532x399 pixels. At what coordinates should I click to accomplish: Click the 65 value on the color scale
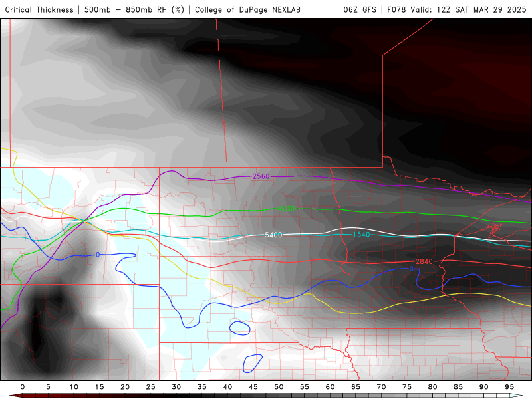coord(356,387)
